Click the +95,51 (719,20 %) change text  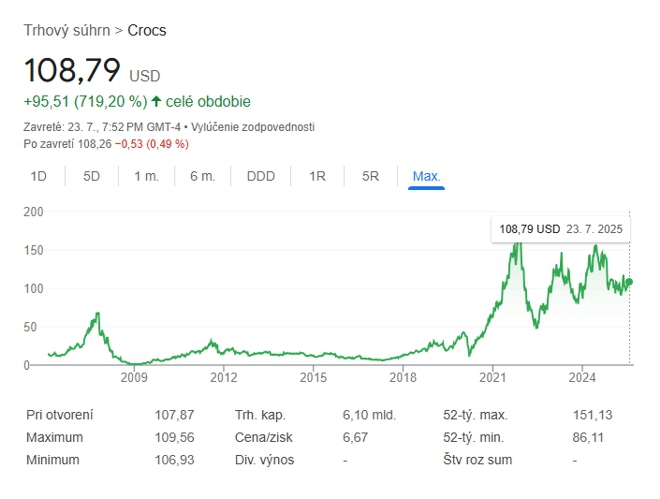pyautogui.click(x=85, y=101)
